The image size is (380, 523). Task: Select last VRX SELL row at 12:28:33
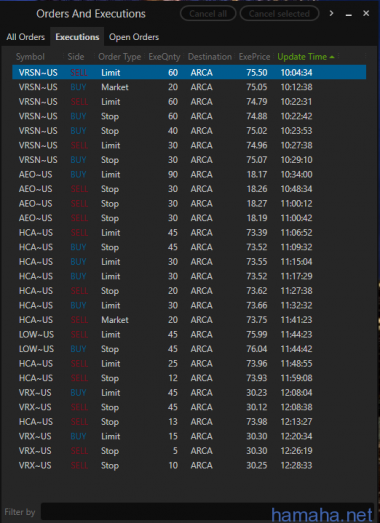coord(189,465)
